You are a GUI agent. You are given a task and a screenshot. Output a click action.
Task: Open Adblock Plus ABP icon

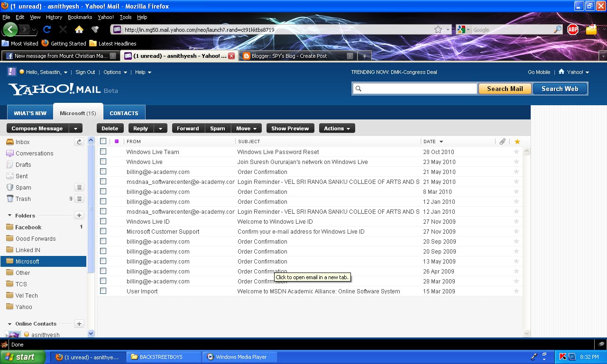573,29
